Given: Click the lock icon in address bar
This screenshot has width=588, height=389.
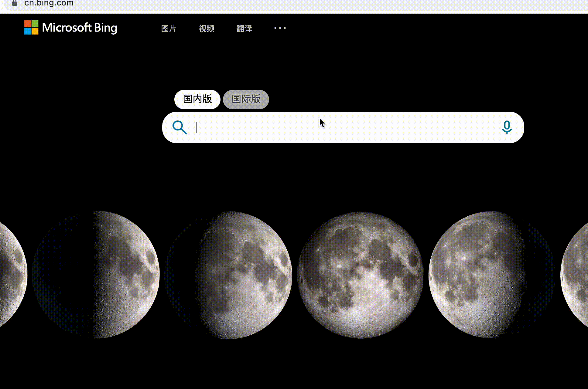Looking at the screenshot, I should 14,3.
